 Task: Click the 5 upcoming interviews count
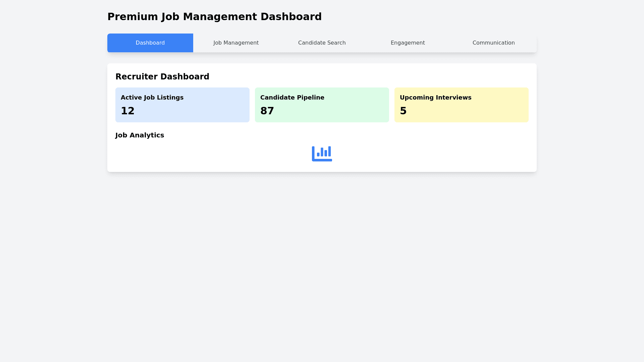click(x=403, y=111)
